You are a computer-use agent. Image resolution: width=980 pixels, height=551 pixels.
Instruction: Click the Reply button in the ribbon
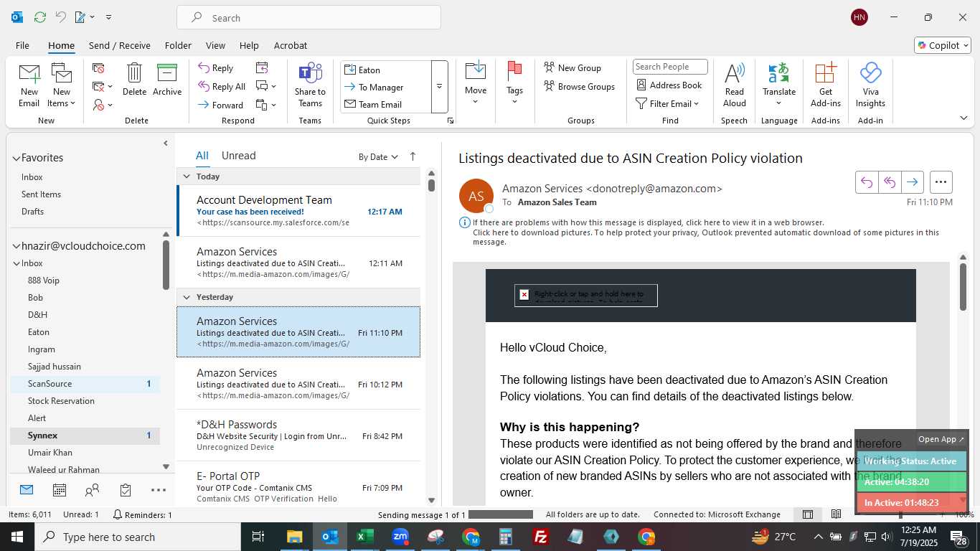[216, 68]
